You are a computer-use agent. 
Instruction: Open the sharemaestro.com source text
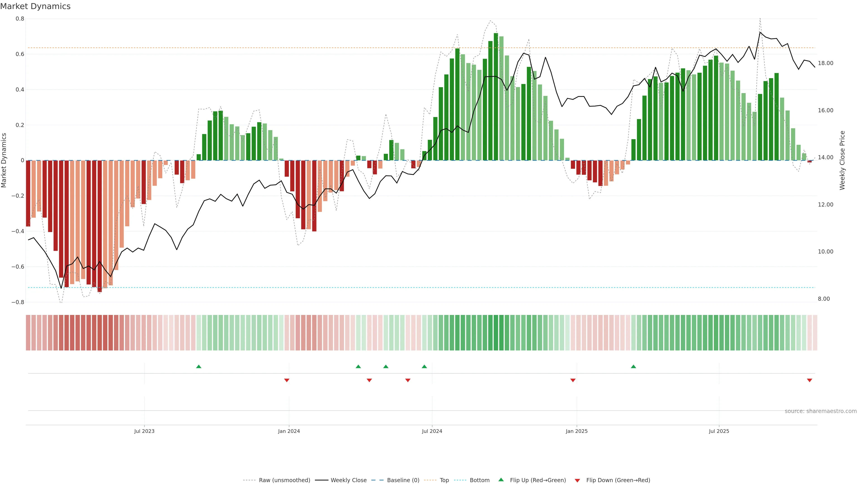point(821,411)
